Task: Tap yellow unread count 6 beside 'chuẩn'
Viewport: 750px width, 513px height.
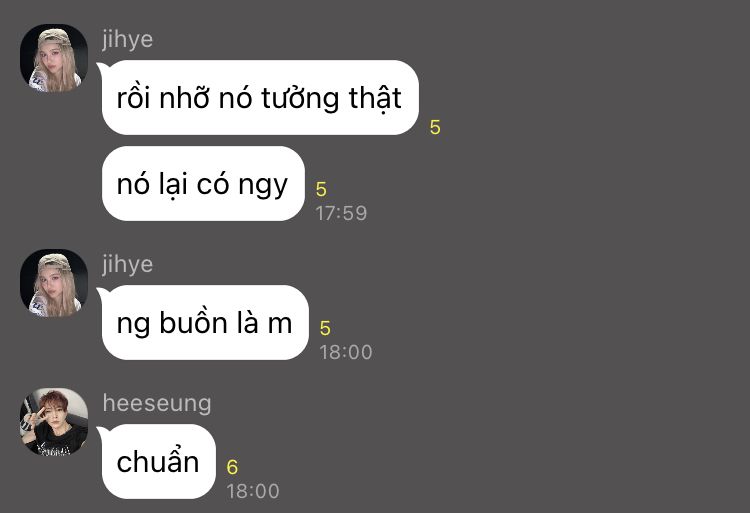Action: coord(232,467)
